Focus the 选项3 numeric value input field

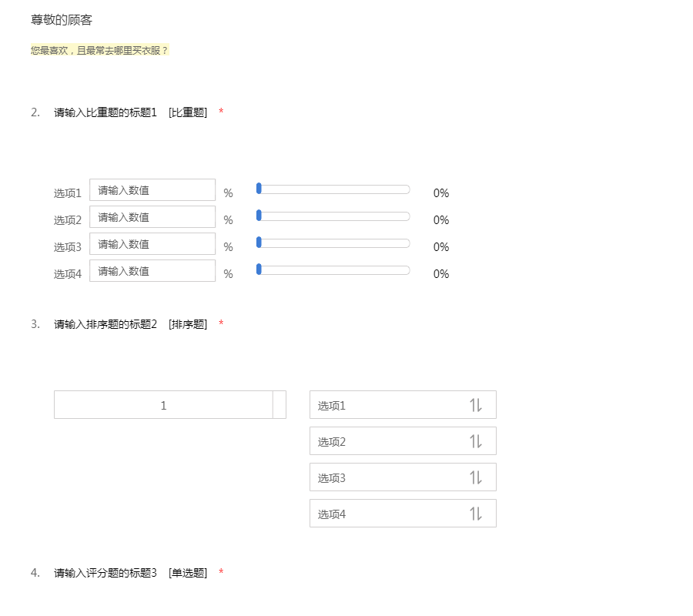pos(152,244)
